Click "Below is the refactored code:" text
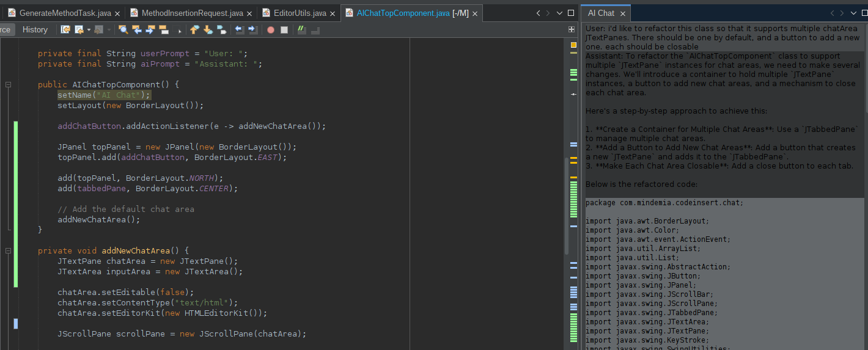This screenshot has width=868, height=350. click(641, 184)
